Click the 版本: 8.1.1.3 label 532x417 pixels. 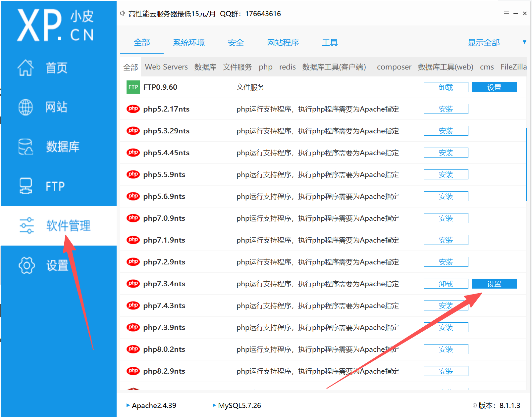[x=499, y=405]
